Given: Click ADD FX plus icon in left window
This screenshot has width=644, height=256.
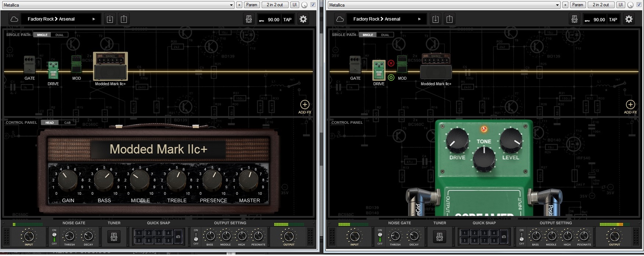Looking at the screenshot, I should pyautogui.click(x=304, y=105).
